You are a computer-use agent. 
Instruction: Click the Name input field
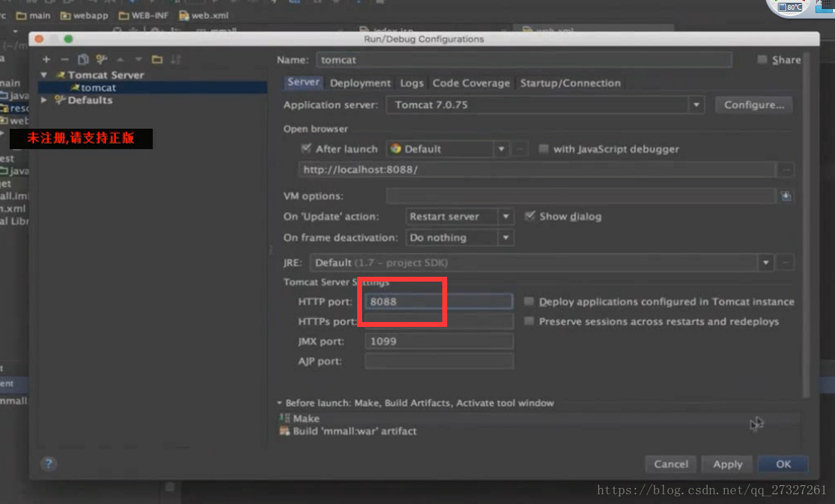[x=524, y=60]
